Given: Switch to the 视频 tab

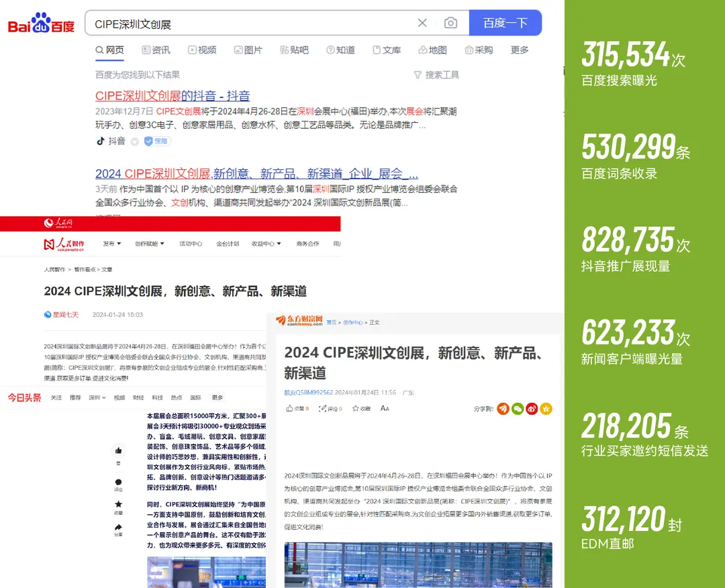Looking at the screenshot, I should [x=202, y=50].
